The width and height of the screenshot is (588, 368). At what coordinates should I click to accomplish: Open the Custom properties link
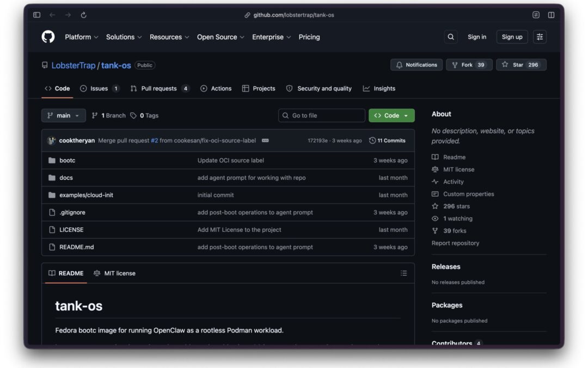point(468,194)
